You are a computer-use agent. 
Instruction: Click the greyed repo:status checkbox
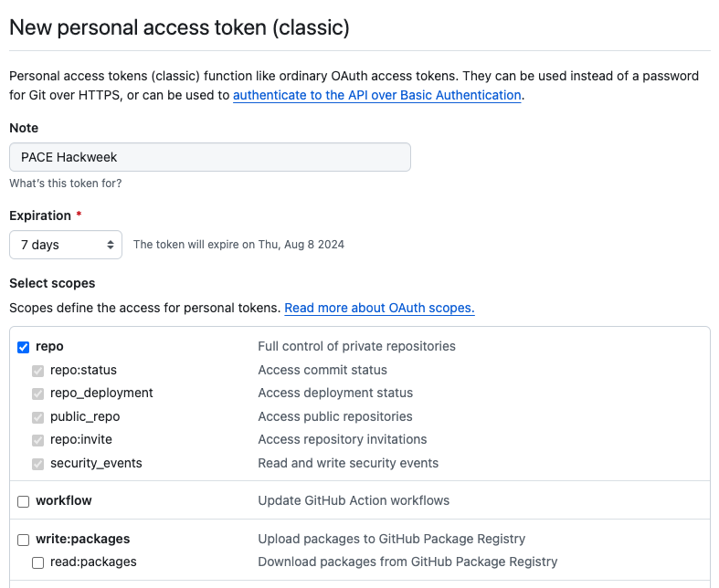pos(38,371)
